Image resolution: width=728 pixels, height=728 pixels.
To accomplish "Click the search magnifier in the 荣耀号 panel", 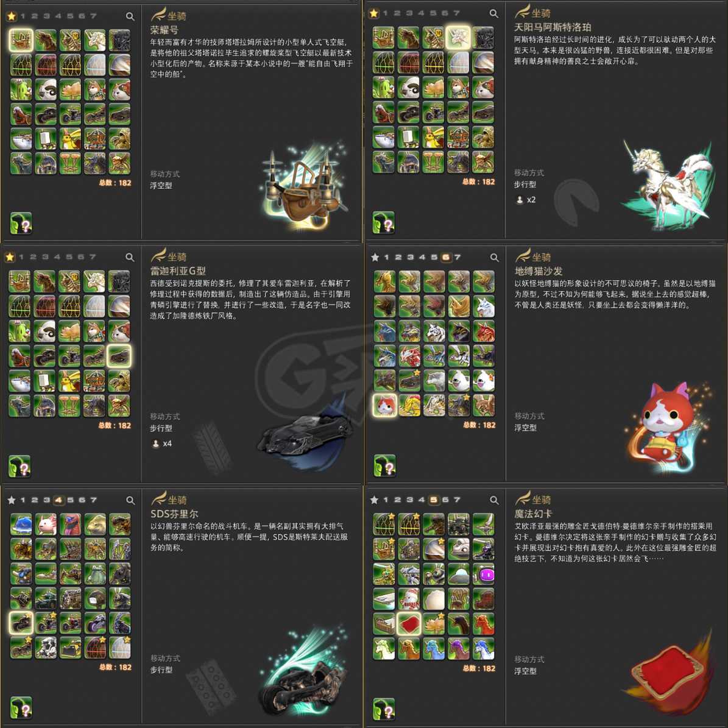I will click(x=130, y=16).
